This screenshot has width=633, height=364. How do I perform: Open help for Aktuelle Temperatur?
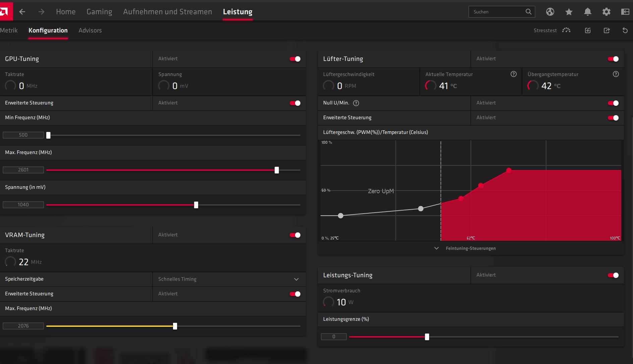[x=513, y=74]
